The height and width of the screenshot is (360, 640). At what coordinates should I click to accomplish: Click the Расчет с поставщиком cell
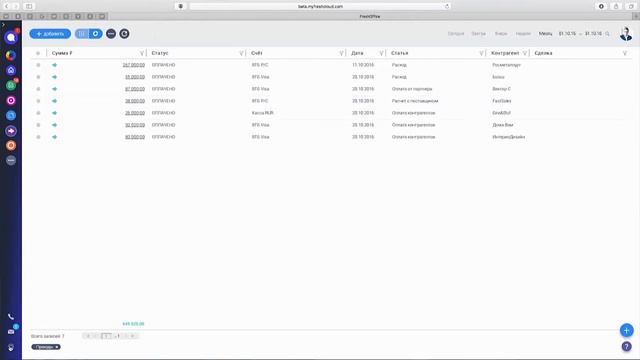pyautogui.click(x=415, y=101)
